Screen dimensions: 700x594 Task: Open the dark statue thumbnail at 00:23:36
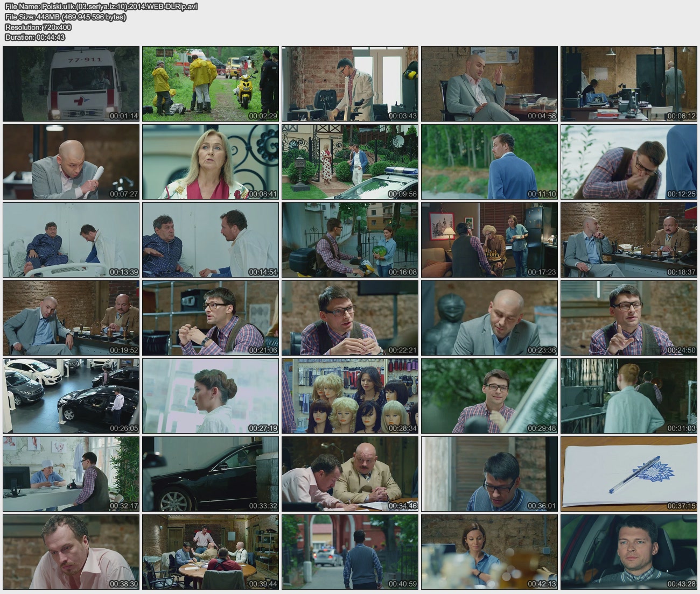pyautogui.click(x=489, y=318)
